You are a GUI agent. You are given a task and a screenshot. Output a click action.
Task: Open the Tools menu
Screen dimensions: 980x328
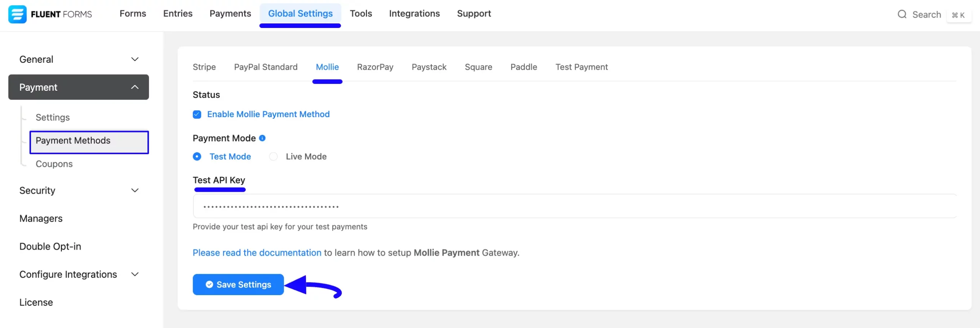361,14
